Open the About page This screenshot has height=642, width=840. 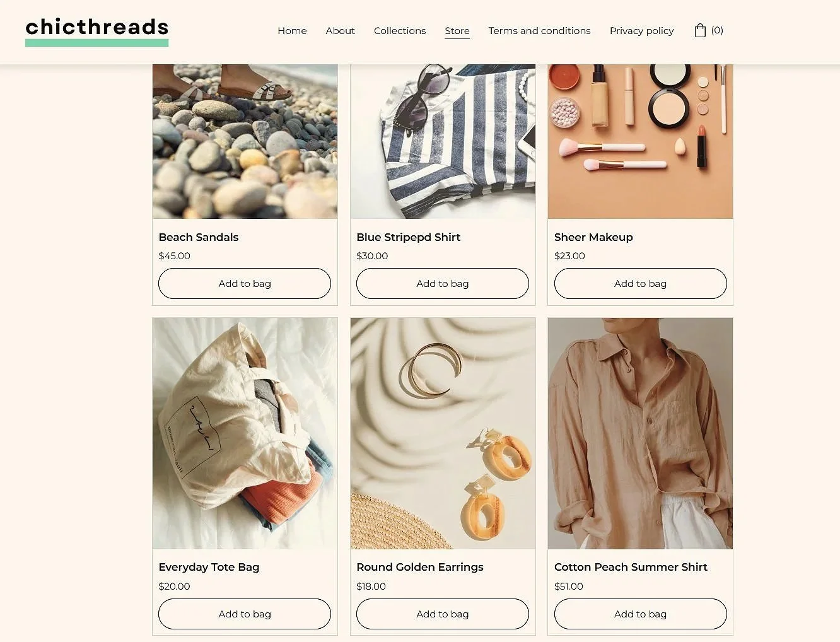pyautogui.click(x=340, y=30)
